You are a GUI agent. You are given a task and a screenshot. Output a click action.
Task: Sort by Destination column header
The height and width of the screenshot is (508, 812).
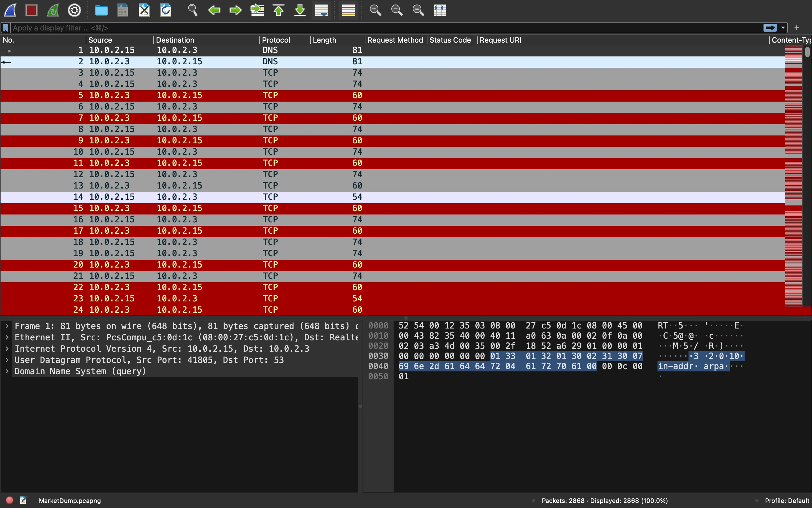pyautogui.click(x=206, y=40)
